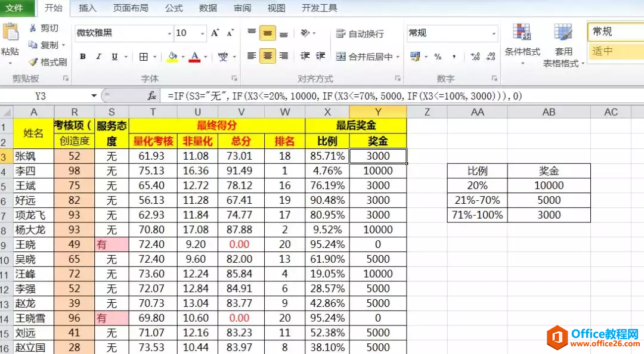Open underline style dropdown arrow
644x354 pixels.
[126, 57]
